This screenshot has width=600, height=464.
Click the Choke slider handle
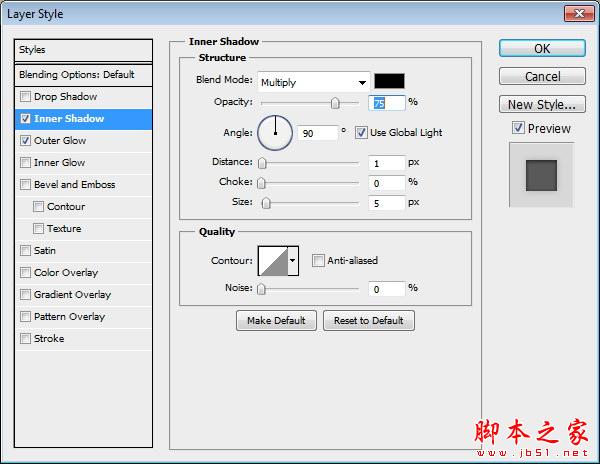pos(261,183)
